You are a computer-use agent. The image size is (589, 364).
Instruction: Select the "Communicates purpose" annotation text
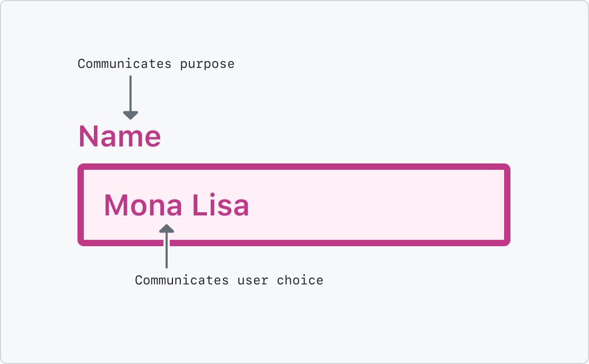(x=156, y=64)
